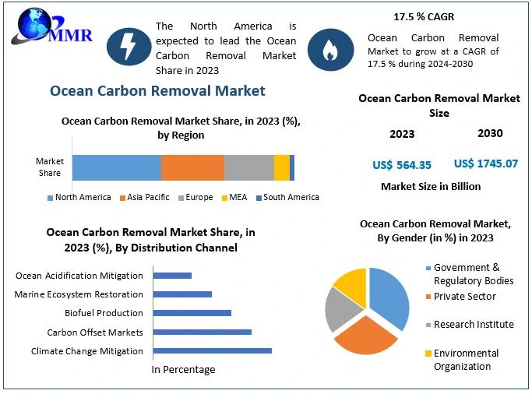The width and height of the screenshot is (532, 394).
Task: Click the South America legend swatch
Action: click(259, 198)
